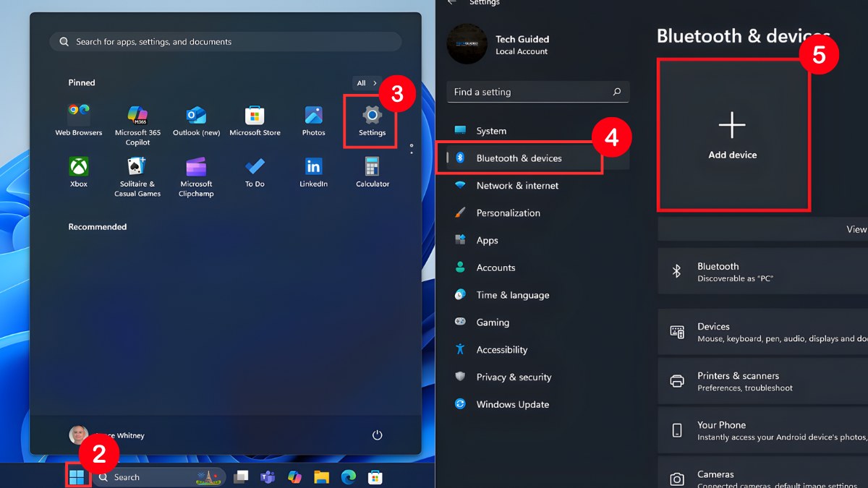868x488 pixels.
Task: Launch Microsoft Edge from taskbar
Action: 348,477
